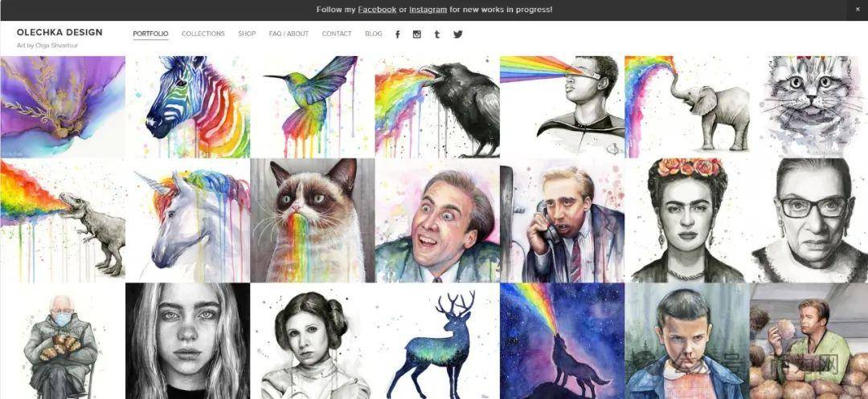Open the hummingbird watercolor thumbnail
Screen dimensions: 868x399
click(313, 107)
